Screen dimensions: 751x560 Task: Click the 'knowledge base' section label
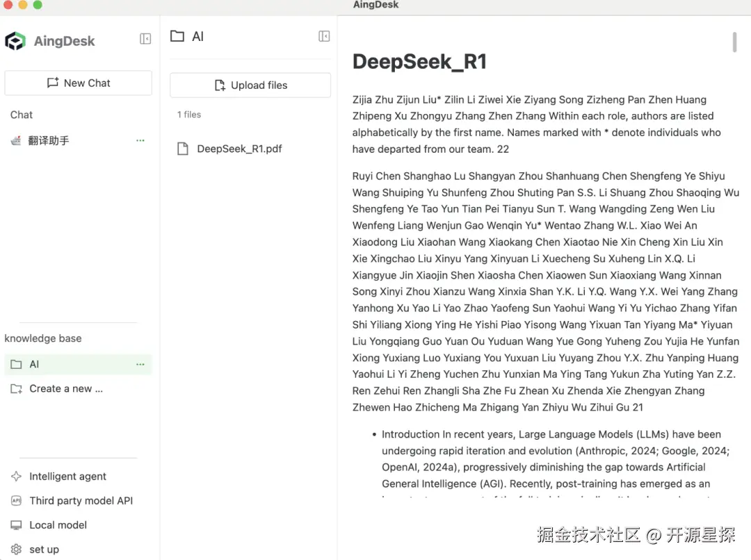tap(43, 338)
